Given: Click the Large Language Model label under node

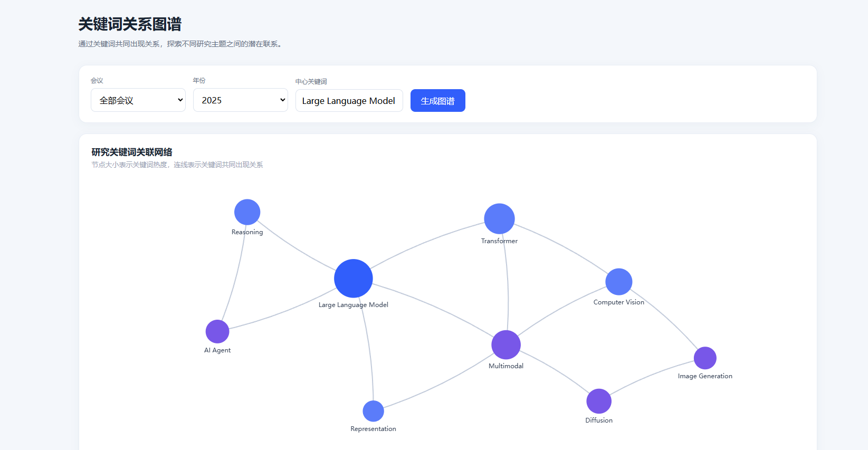Looking at the screenshot, I should click(x=354, y=305).
